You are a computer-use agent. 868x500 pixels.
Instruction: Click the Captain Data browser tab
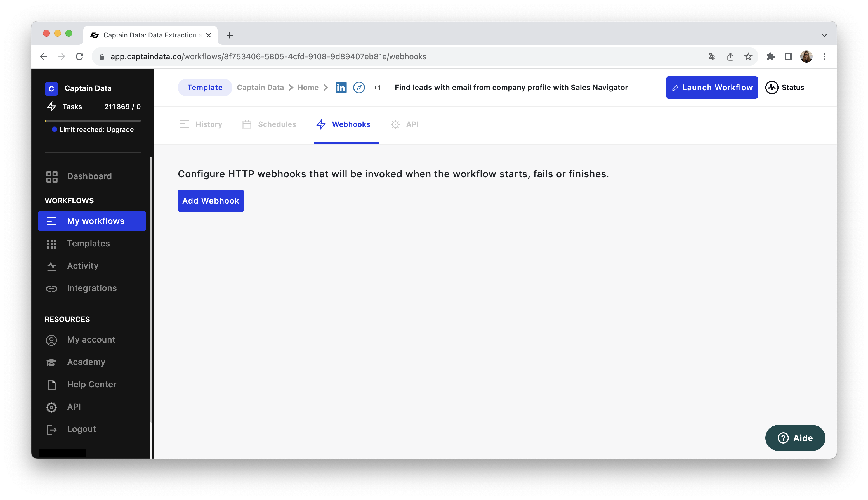150,35
